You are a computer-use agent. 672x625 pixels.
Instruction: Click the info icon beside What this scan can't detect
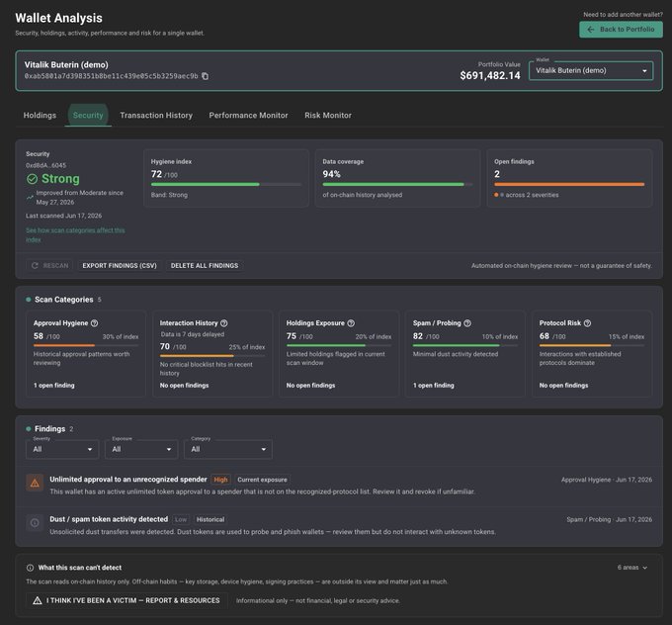tap(30, 568)
